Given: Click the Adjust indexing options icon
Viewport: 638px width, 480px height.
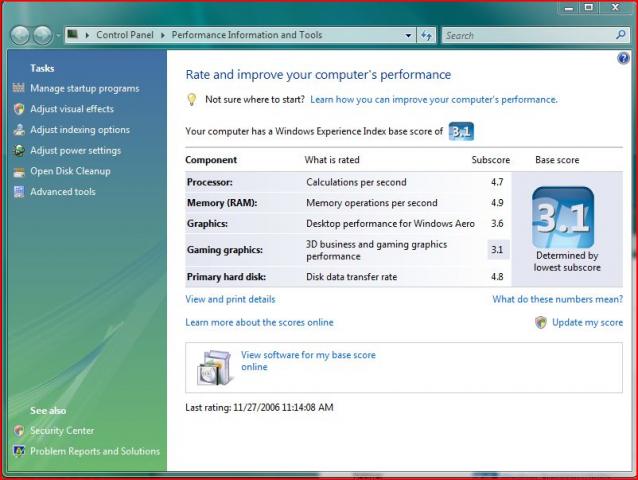Looking at the screenshot, I should [x=19, y=129].
